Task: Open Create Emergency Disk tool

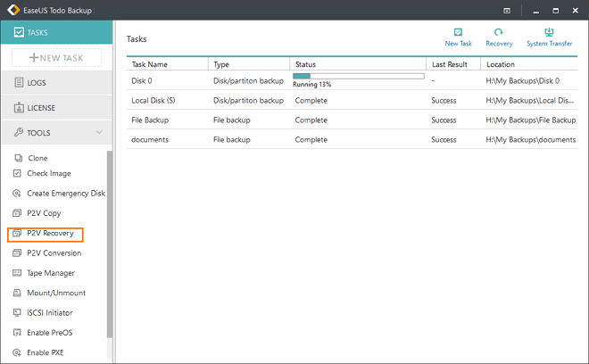Action: click(65, 194)
